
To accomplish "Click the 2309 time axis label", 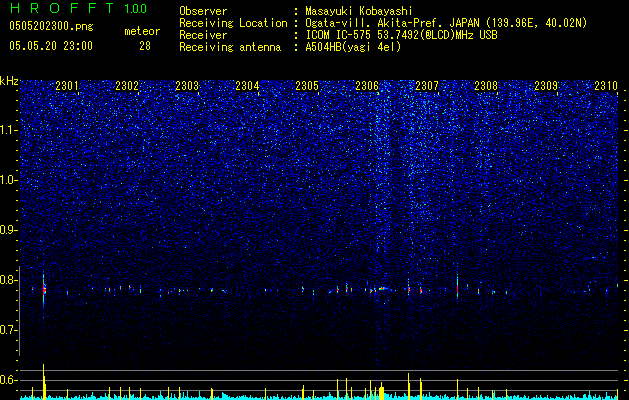I will point(546,85).
